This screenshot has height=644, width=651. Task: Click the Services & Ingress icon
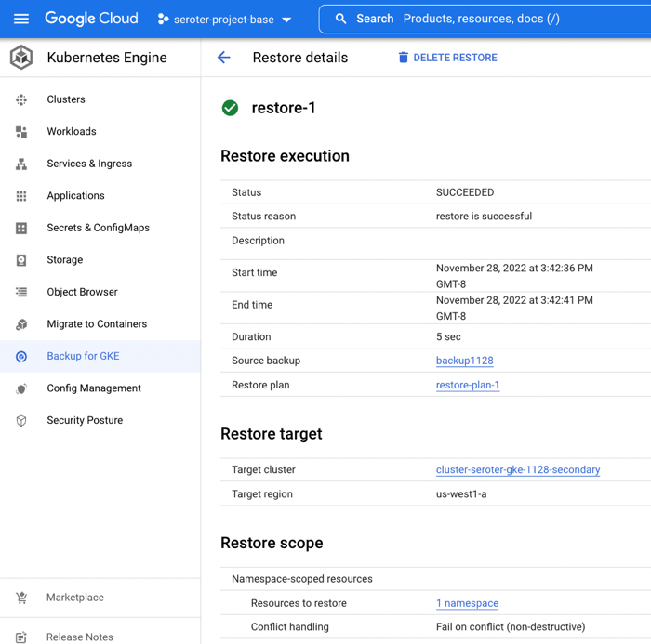[x=21, y=164]
